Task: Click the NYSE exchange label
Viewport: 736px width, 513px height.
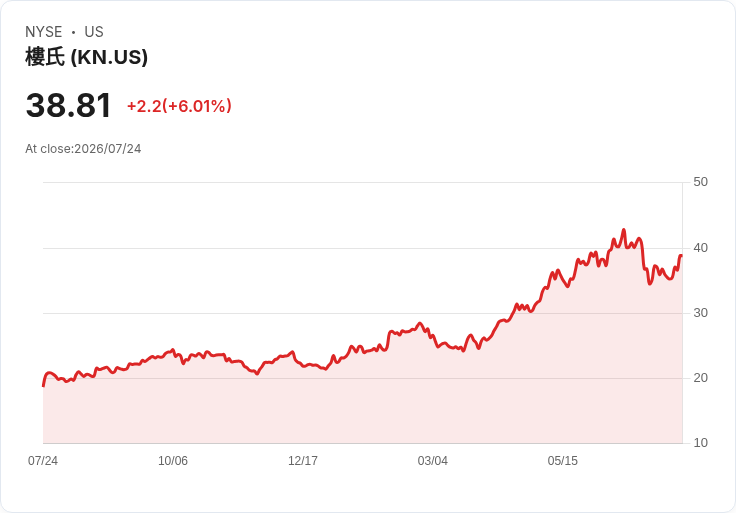Action: (44, 32)
